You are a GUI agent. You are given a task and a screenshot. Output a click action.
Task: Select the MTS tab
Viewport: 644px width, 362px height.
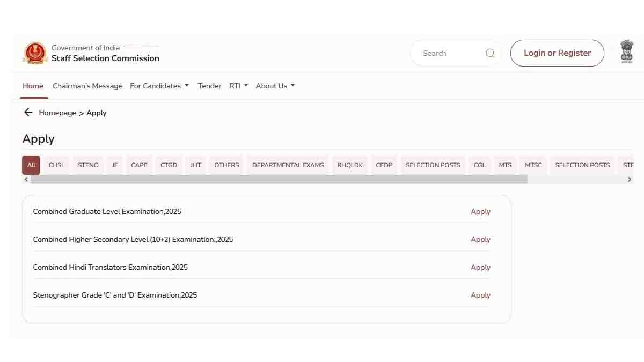(505, 165)
